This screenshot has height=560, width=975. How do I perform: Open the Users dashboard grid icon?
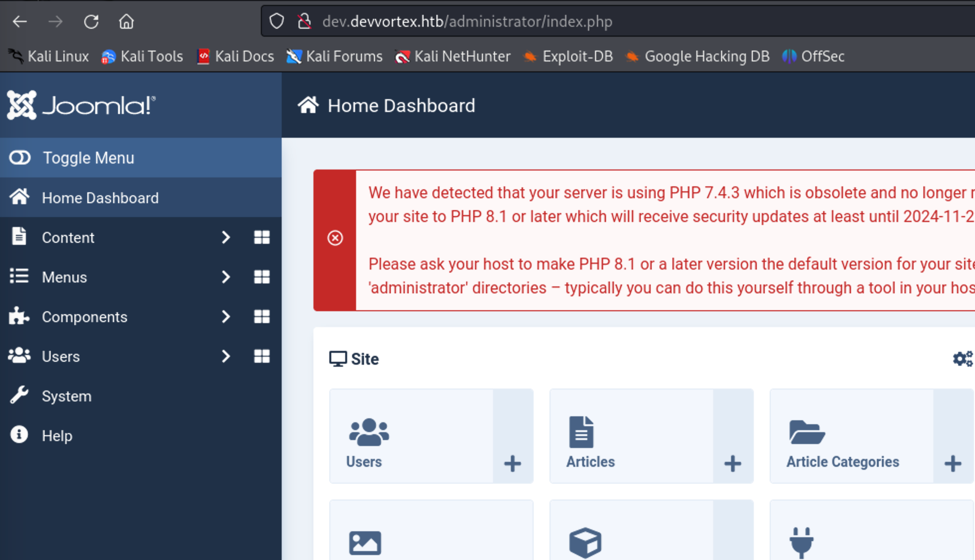click(262, 356)
